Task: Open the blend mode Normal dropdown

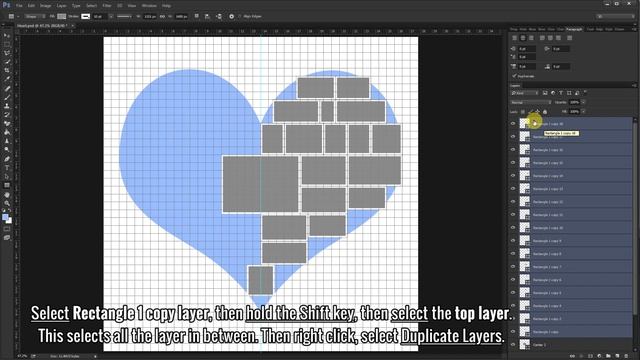Action: [x=531, y=102]
